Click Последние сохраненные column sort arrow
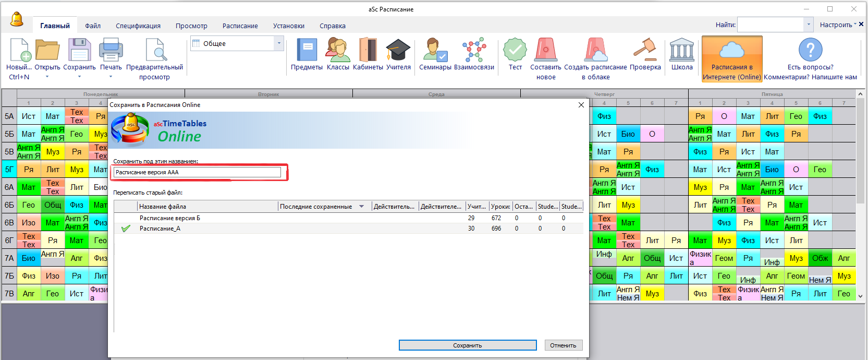 click(362, 207)
